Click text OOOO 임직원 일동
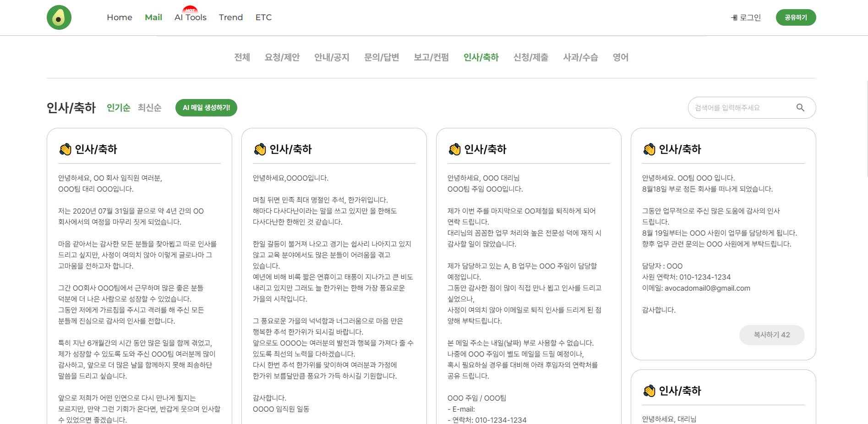Viewport: 868px width, 424px height. click(281, 409)
